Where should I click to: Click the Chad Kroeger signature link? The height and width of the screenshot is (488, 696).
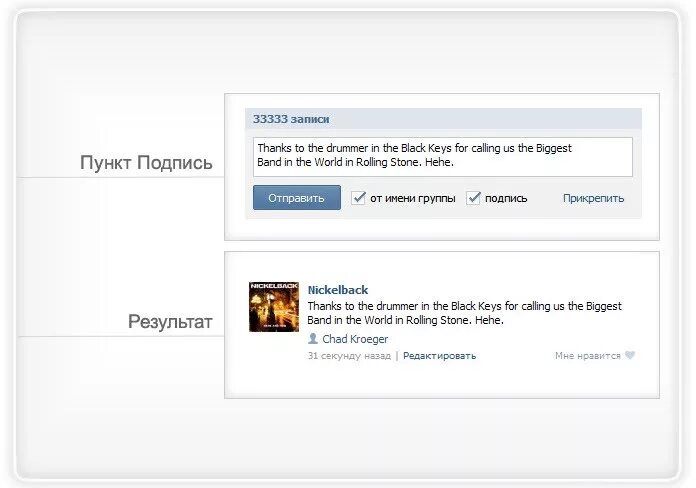[355, 339]
